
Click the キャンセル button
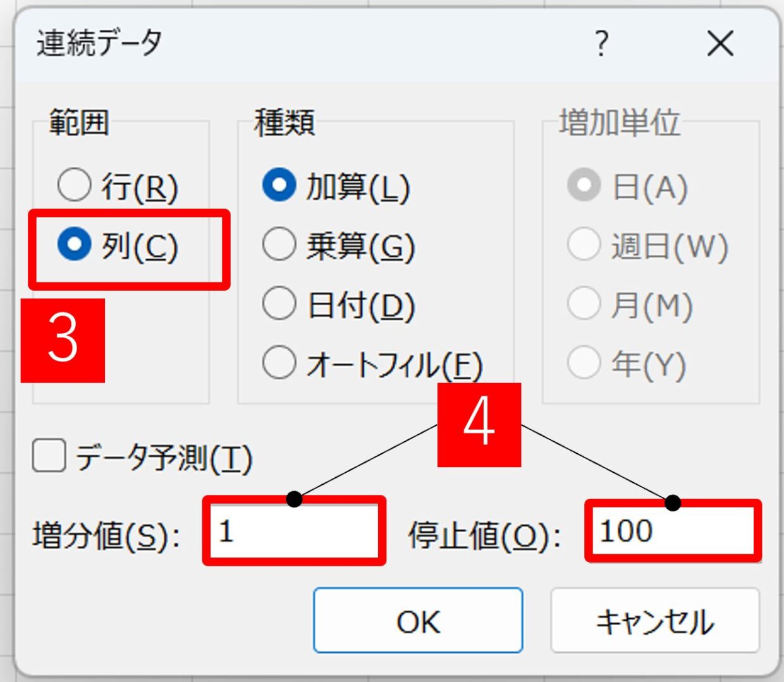point(655,621)
